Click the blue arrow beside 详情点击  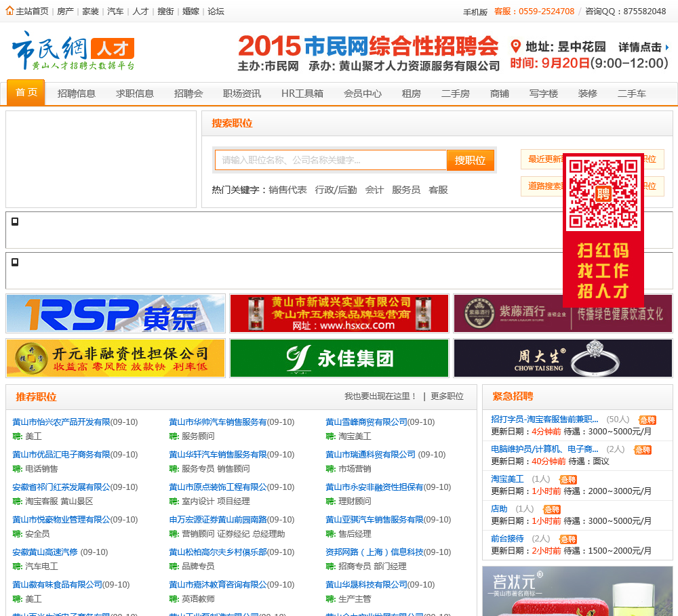click(x=666, y=47)
